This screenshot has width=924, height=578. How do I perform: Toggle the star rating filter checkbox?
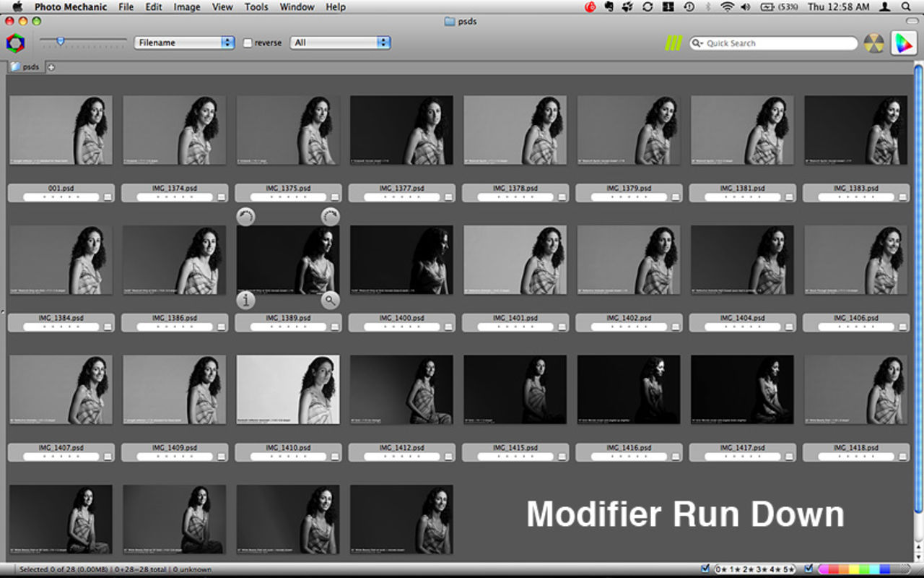705,569
